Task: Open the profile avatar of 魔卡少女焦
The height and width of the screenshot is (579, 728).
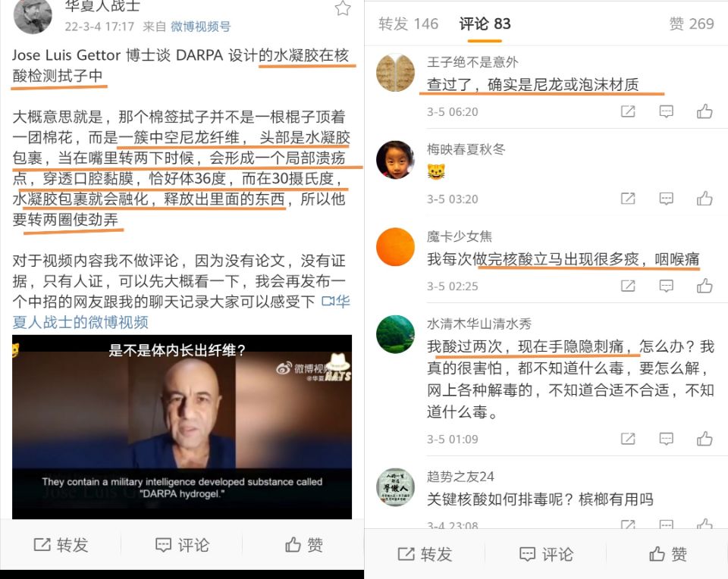Action: point(395,247)
